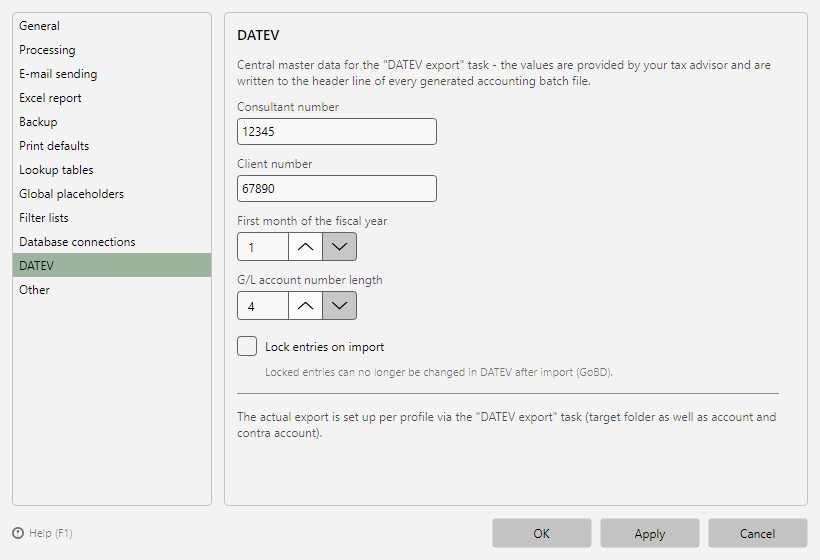The image size is (820, 560).
Task: Click the Lock entries on import label
Action: 324,347
